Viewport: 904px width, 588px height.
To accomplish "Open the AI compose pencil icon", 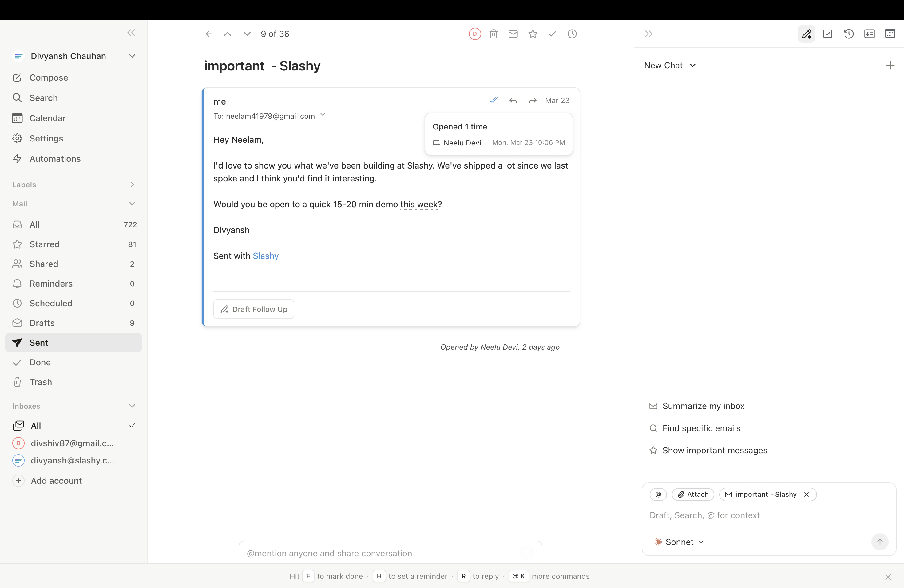I will click(x=807, y=34).
